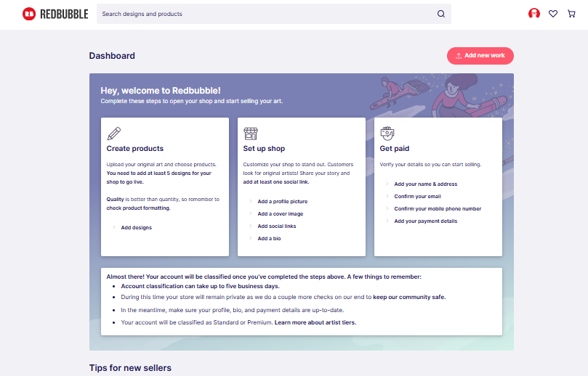Image resolution: width=588 pixels, height=376 pixels.
Task: Open Add your name & address
Action: (x=425, y=184)
